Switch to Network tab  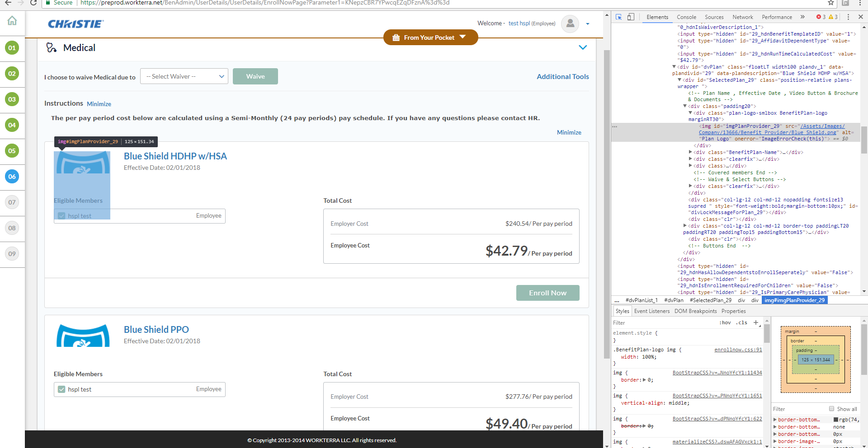[x=743, y=17]
